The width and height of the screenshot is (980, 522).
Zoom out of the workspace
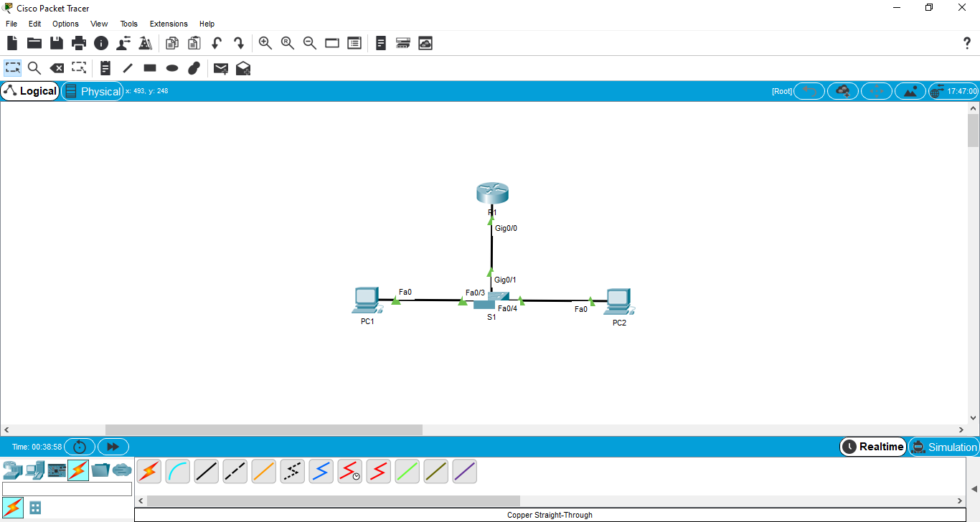[310, 43]
